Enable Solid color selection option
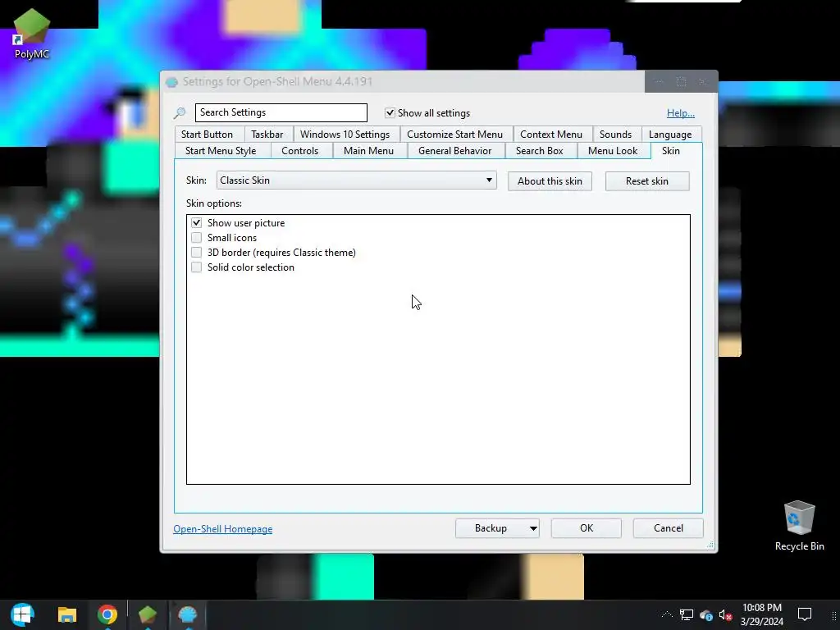Image resolution: width=840 pixels, height=630 pixels. [x=197, y=267]
